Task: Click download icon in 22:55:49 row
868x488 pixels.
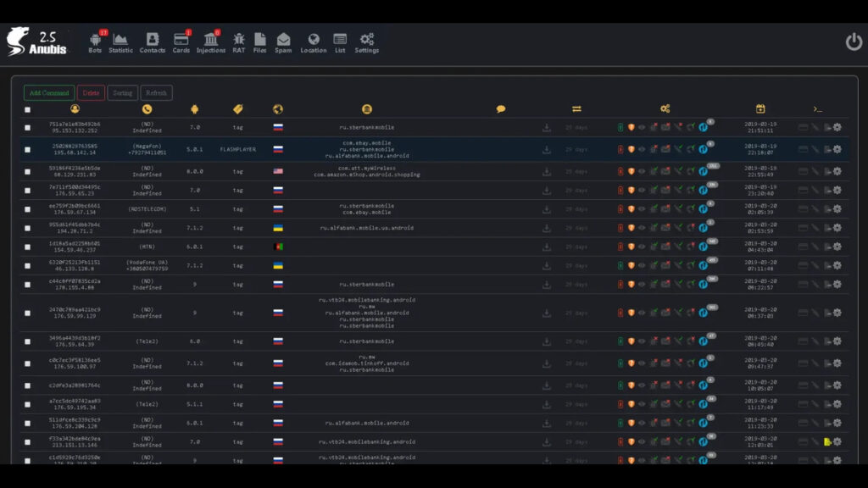Action: (547, 171)
